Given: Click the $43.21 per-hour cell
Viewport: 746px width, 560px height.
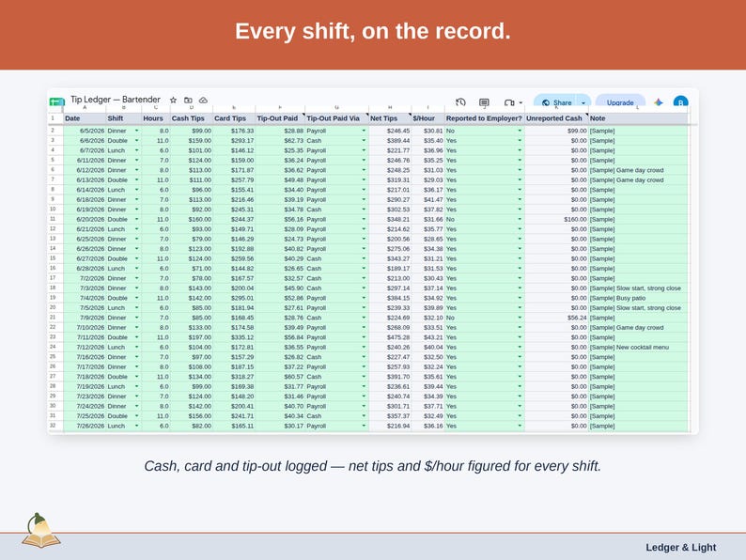Looking at the screenshot, I should tap(427, 337).
